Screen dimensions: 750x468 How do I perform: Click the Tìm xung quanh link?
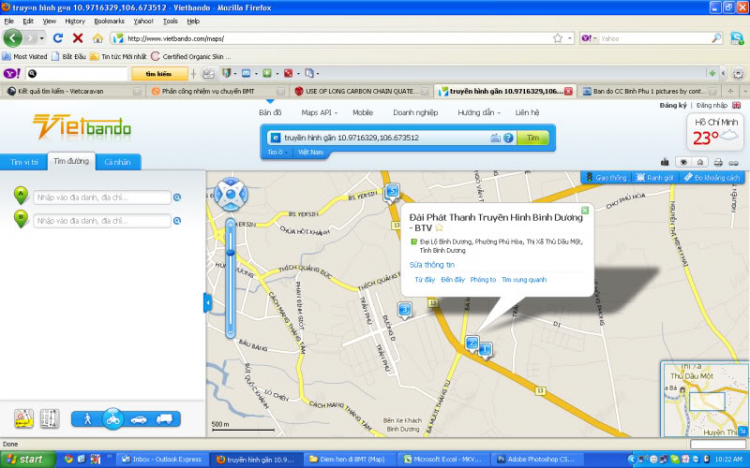click(x=524, y=280)
